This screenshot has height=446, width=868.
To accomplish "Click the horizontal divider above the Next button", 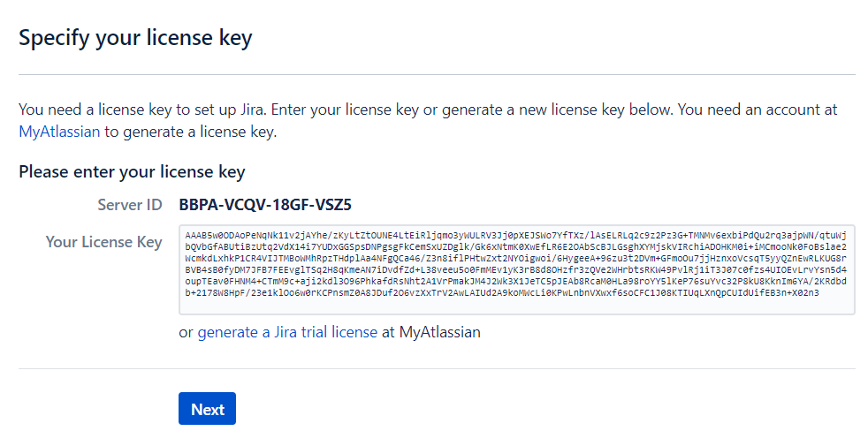I will click(x=437, y=368).
